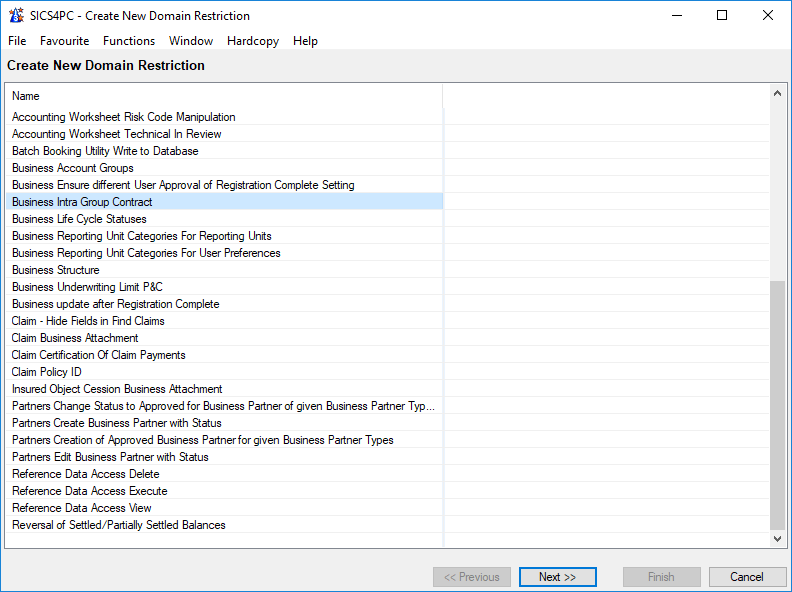
Task: Open the Help menu
Action: click(305, 41)
